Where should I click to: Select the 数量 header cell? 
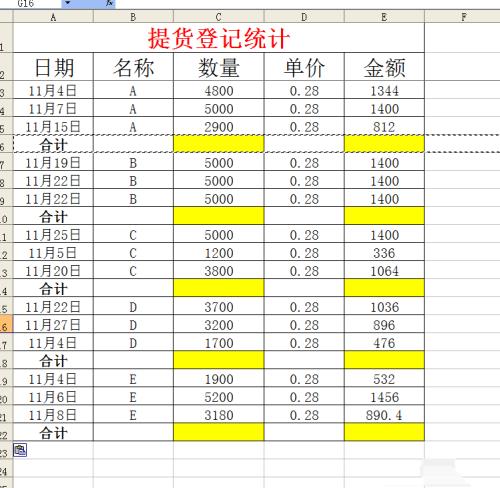[x=219, y=66]
